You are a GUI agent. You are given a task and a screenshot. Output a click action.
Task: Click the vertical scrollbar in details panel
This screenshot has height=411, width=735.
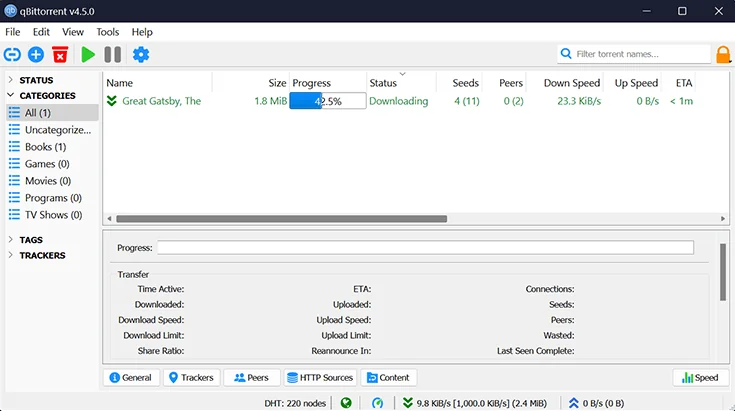[723, 272]
